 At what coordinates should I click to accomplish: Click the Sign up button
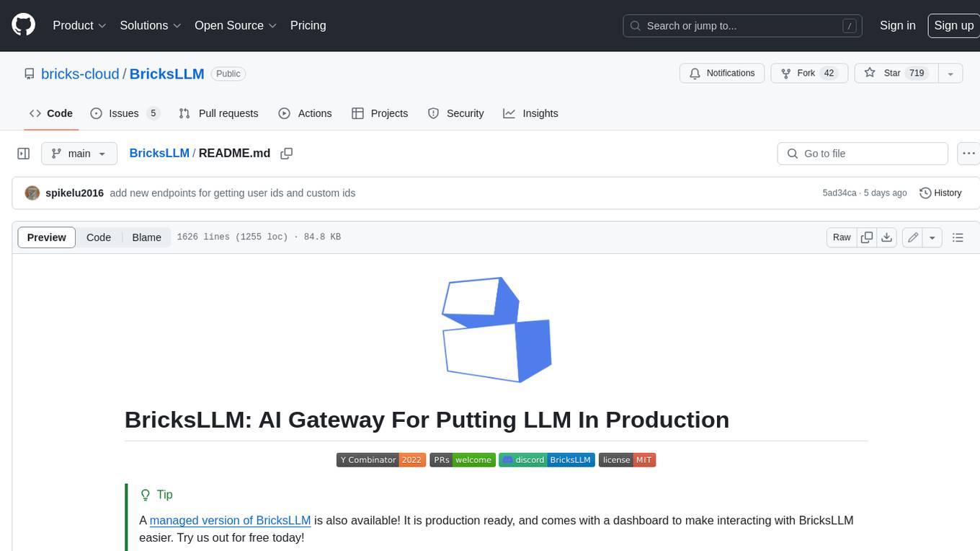click(953, 25)
